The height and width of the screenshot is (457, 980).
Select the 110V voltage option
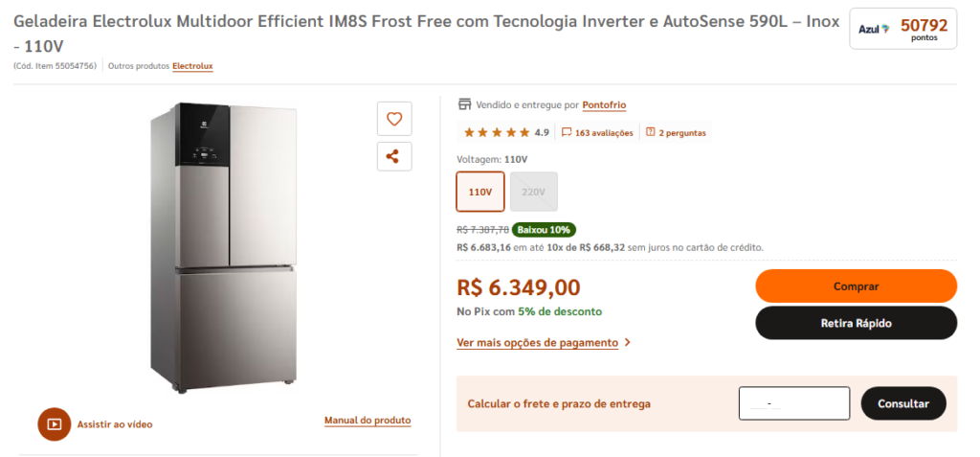(480, 192)
